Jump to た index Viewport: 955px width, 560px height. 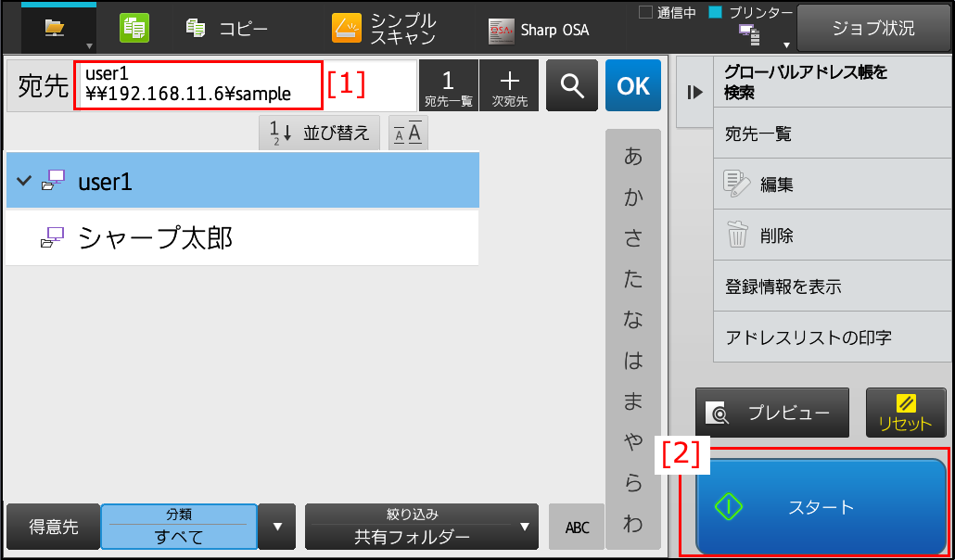(633, 280)
